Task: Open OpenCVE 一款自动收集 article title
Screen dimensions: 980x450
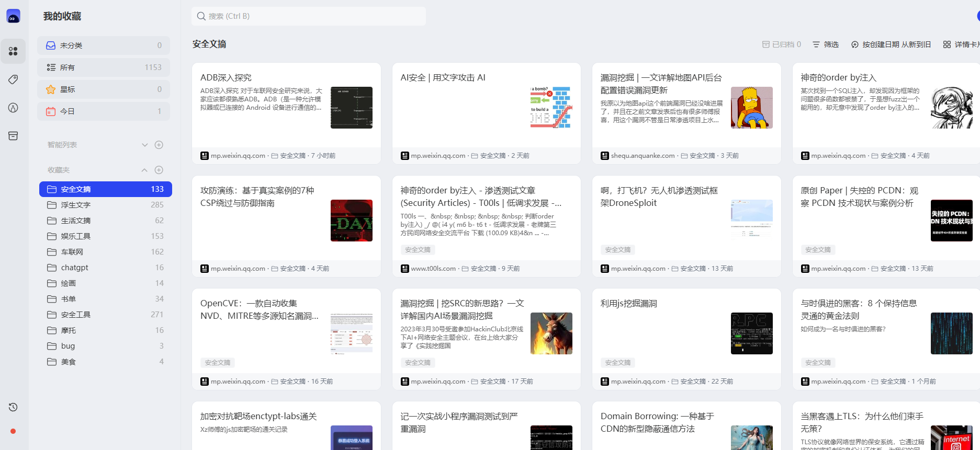Action: point(260,309)
